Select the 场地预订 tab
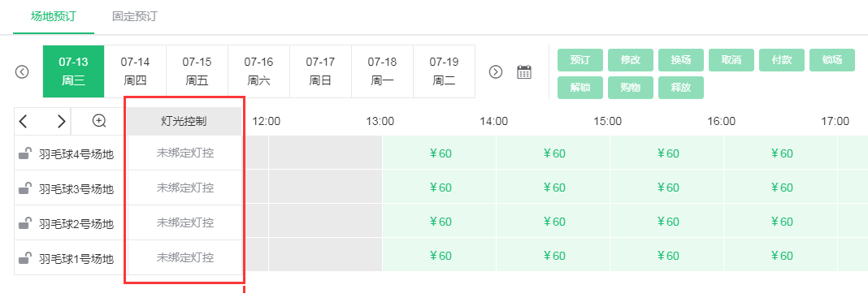868x302 pixels. click(53, 16)
